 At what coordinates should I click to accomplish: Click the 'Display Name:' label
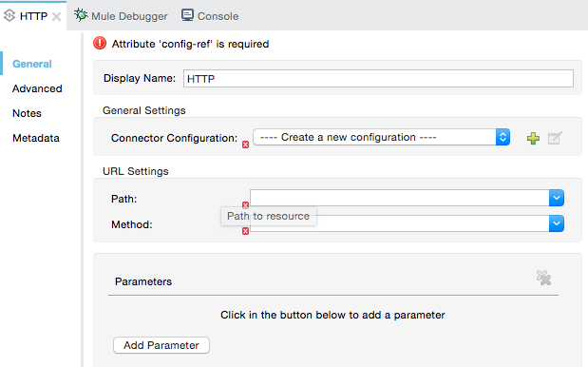pyautogui.click(x=140, y=78)
